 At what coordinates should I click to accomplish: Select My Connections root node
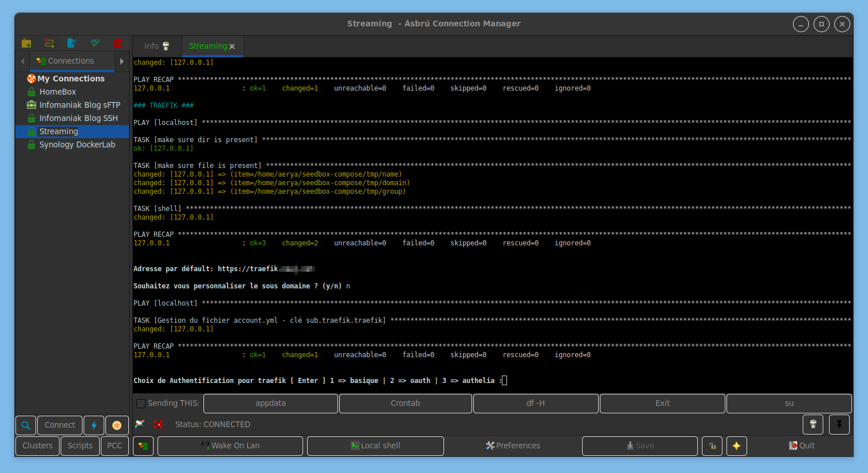(71, 79)
